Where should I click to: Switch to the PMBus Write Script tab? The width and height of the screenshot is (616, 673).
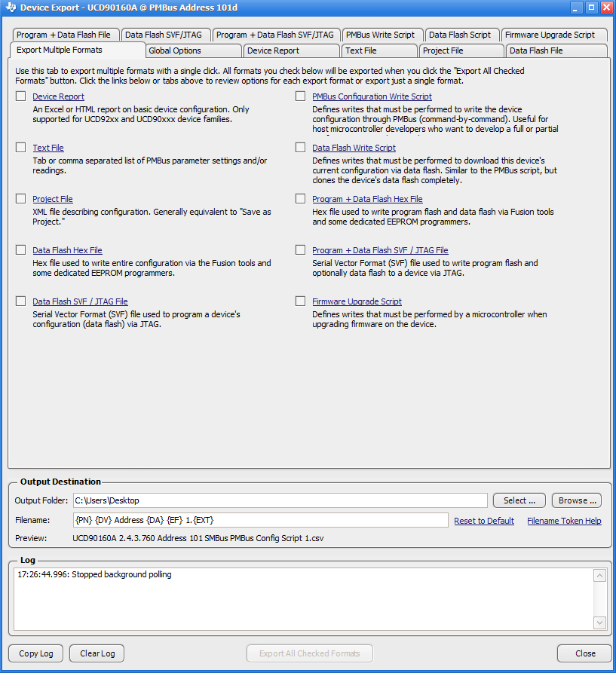[379, 34]
